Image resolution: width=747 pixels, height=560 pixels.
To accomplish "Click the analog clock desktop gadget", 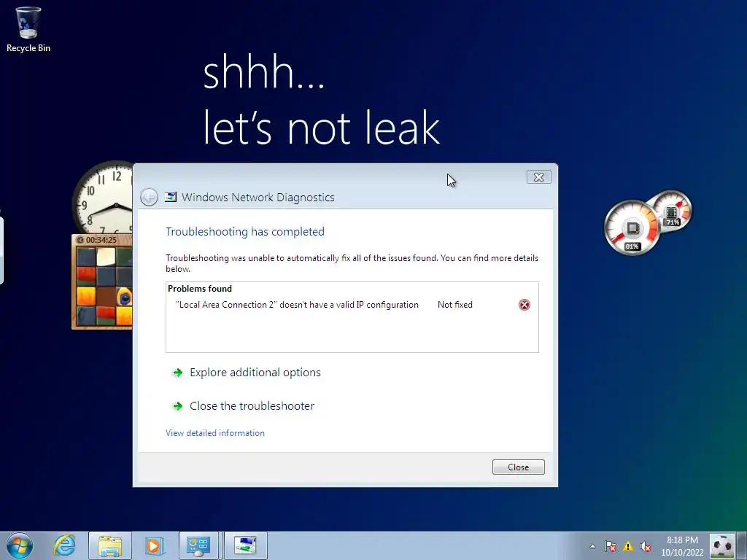I will coord(104,197).
